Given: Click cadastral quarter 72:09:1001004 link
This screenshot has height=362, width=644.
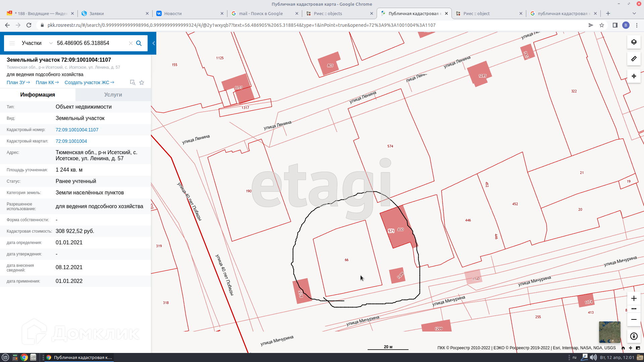Looking at the screenshot, I should click(x=71, y=141).
